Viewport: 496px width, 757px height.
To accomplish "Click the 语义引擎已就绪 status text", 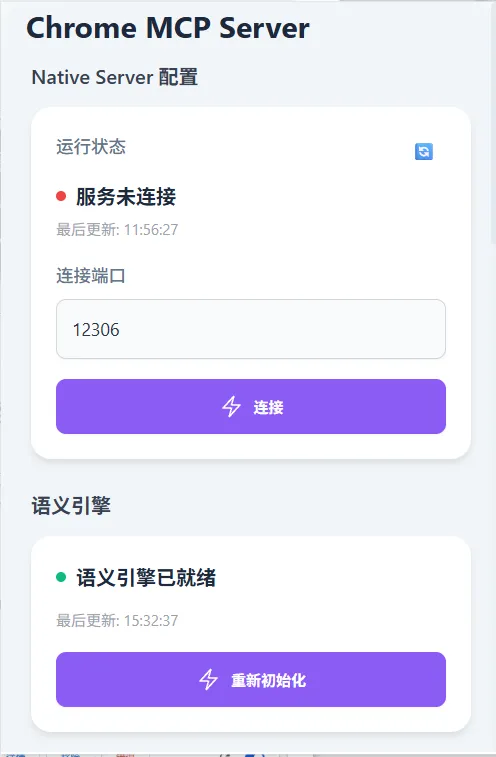I will click(146, 577).
